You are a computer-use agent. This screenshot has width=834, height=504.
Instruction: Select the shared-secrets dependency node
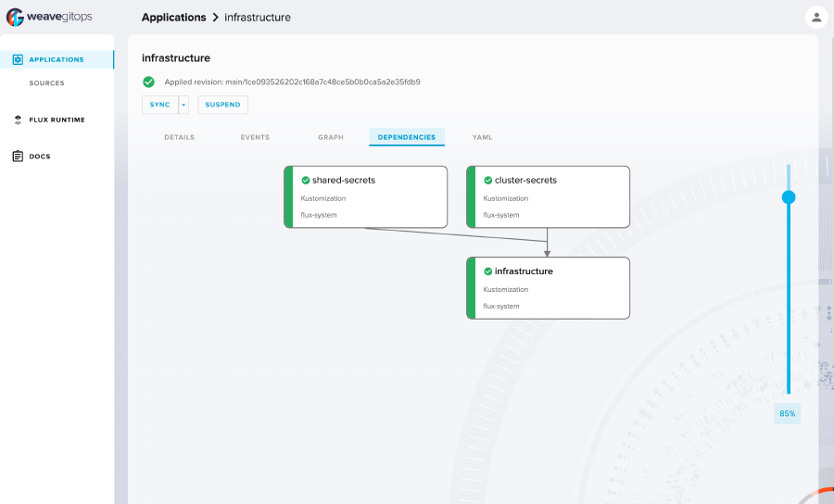[366, 196]
